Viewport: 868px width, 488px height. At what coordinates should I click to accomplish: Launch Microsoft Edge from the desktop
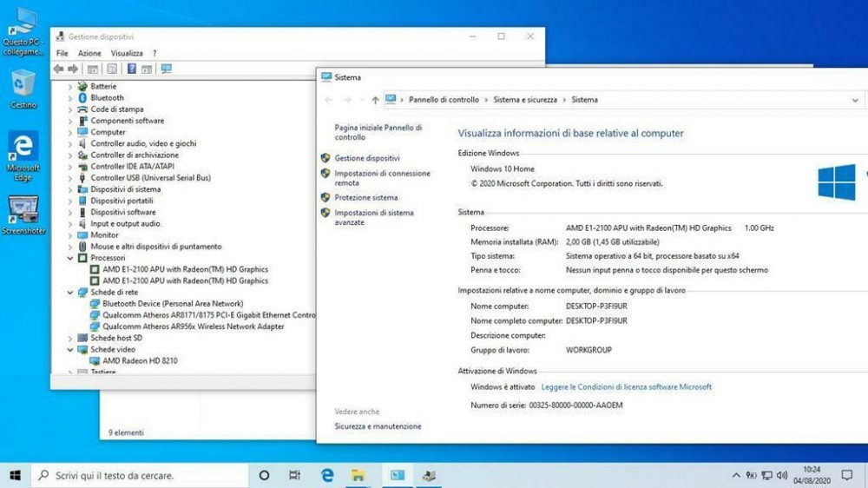point(23,155)
